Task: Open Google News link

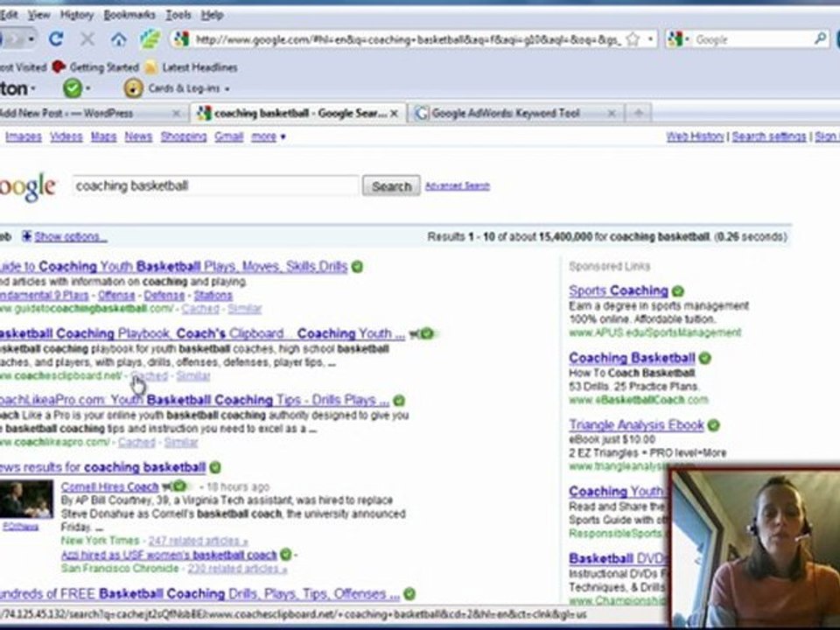Action: click(x=138, y=136)
